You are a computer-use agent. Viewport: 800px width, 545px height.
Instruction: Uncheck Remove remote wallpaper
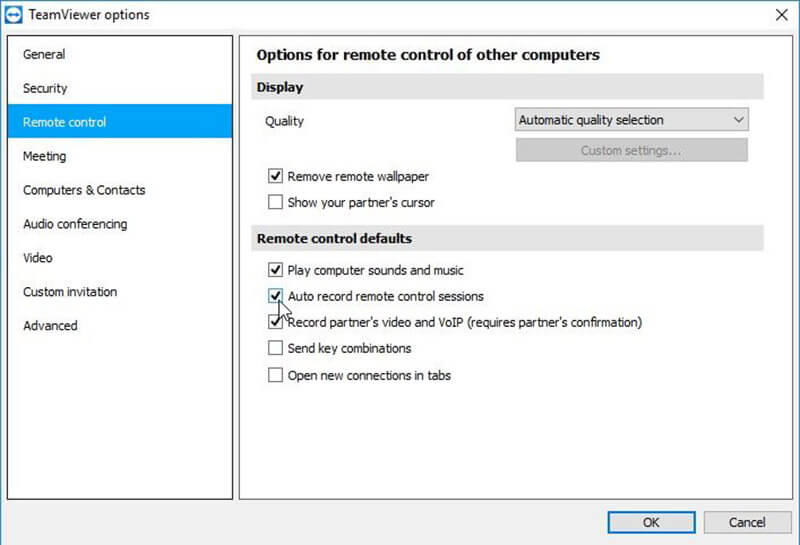point(276,177)
